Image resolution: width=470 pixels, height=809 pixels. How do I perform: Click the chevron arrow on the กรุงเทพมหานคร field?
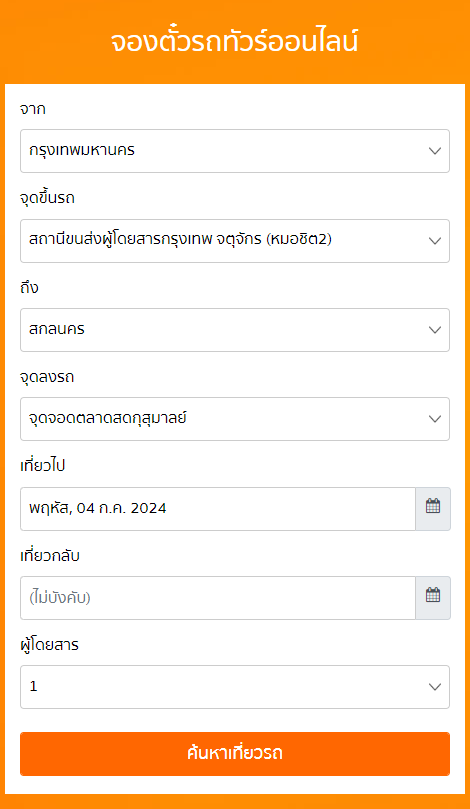point(435,151)
